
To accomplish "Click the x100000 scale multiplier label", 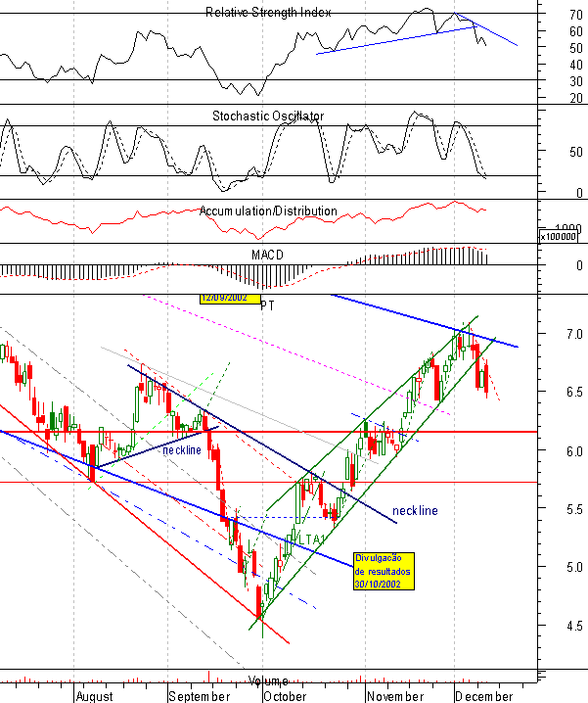I will (559, 236).
